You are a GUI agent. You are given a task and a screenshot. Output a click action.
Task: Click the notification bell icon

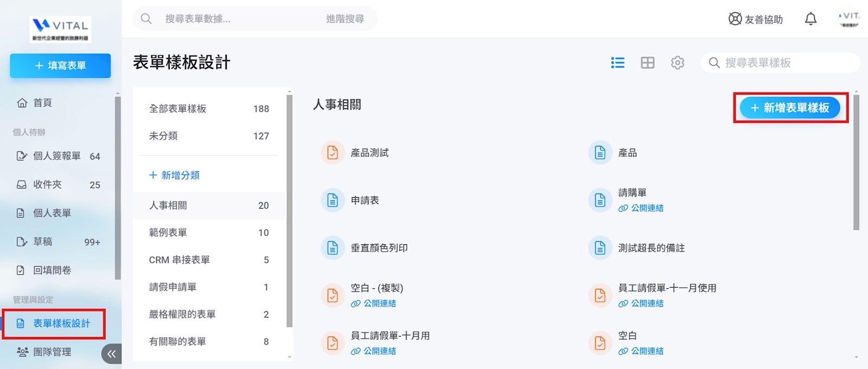pos(811,19)
